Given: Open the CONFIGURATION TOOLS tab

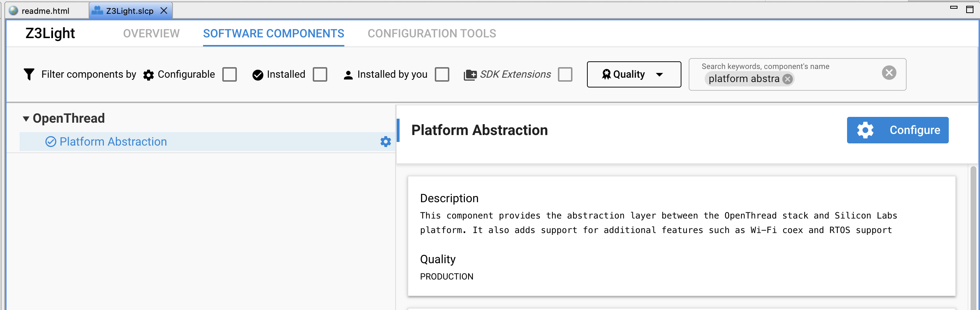Looking at the screenshot, I should 432,33.
